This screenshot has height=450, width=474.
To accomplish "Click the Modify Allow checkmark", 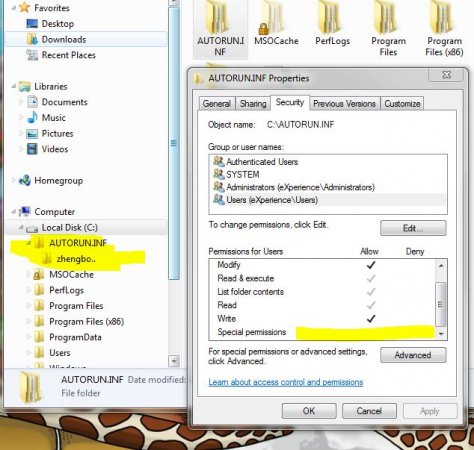I will [371, 265].
